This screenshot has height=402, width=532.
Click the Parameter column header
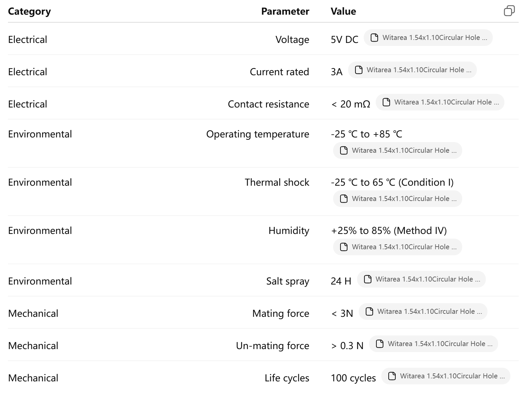click(x=285, y=11)
